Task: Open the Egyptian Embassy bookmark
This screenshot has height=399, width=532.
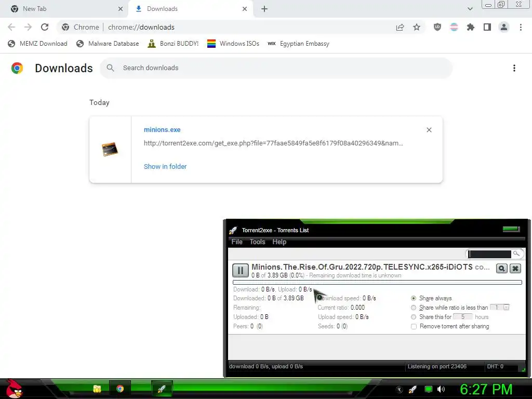Action: [x=298, y=44]
